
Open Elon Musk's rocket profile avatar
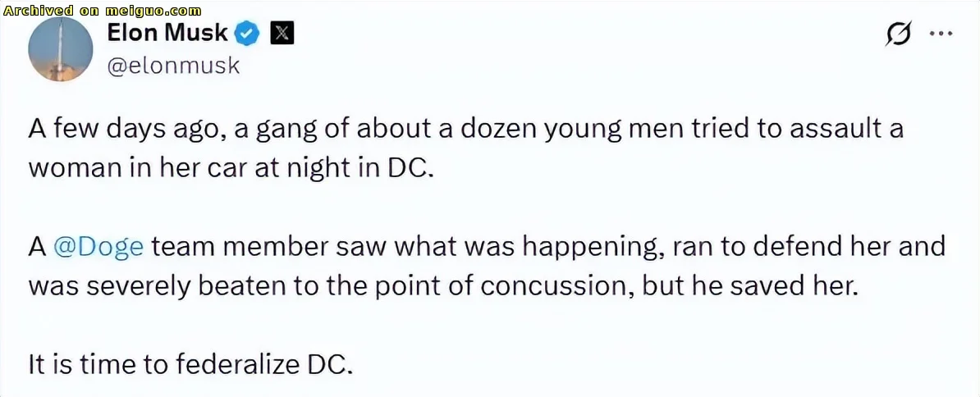click(x=61, y=49)
